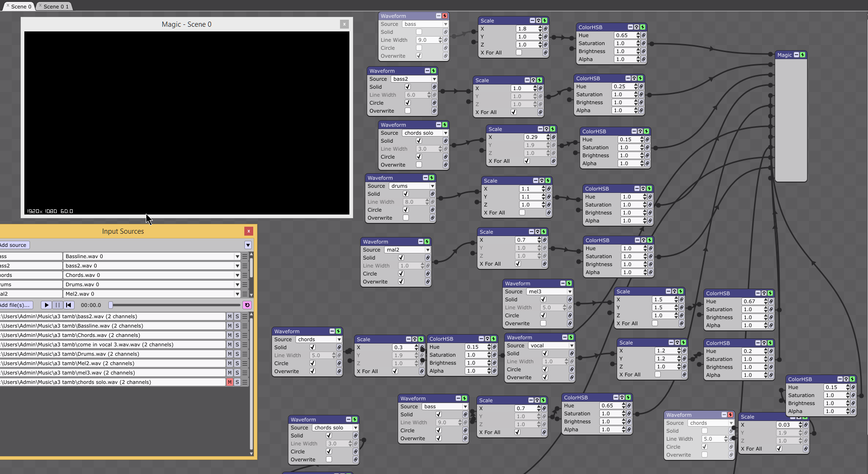Click the audio playback position slider
This screenshot has height=474, width=868.
(x=174, y=305)
